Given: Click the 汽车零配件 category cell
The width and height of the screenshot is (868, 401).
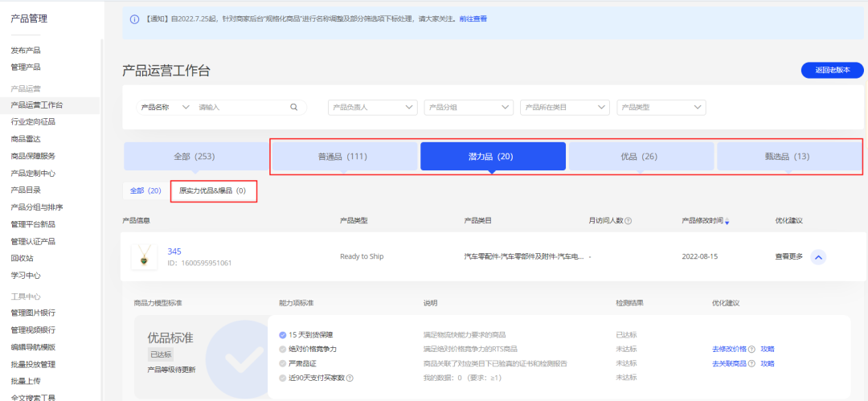Looking at the screenshot, I should point(524,257).
